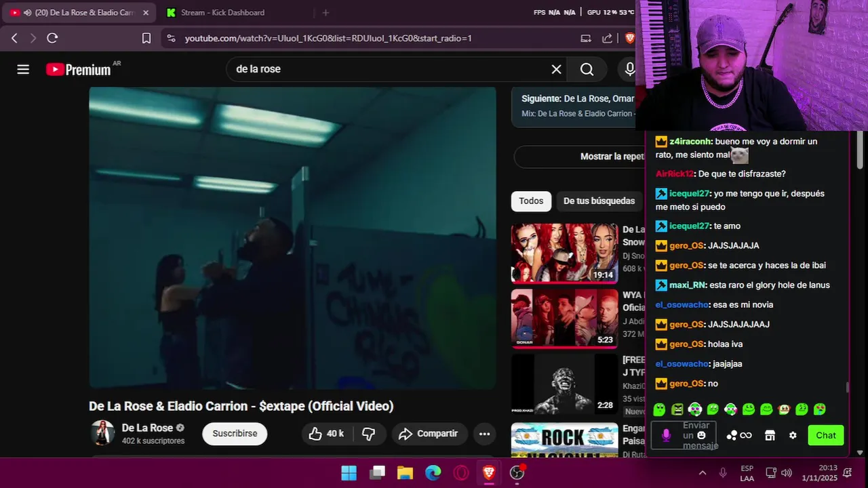Click the Kick chat vertical scrollbar
This screenshot has height=488, width=868.
coord(847,388)
